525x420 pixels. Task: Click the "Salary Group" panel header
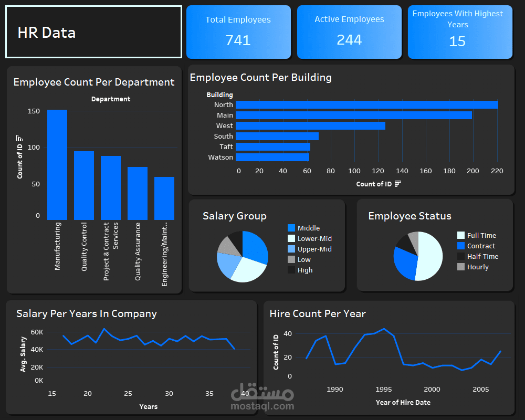coord(234,216)
